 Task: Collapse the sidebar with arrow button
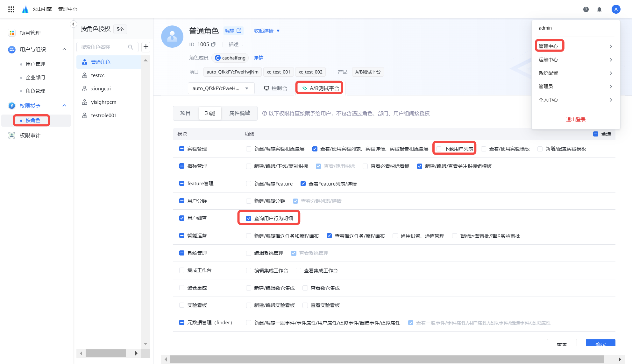(73, 24)
